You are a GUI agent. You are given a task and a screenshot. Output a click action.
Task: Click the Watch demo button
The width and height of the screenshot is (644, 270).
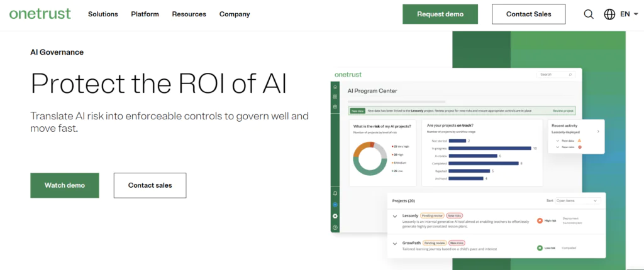point(65,185)
